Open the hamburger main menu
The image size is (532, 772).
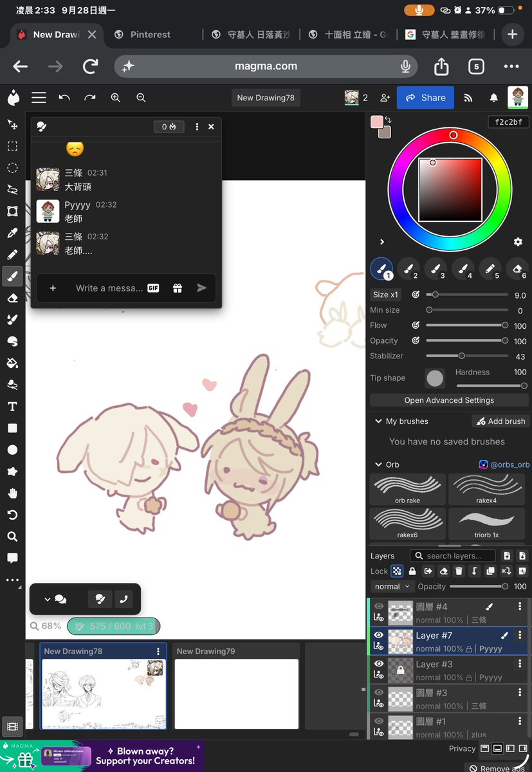[x=39, y=98]
